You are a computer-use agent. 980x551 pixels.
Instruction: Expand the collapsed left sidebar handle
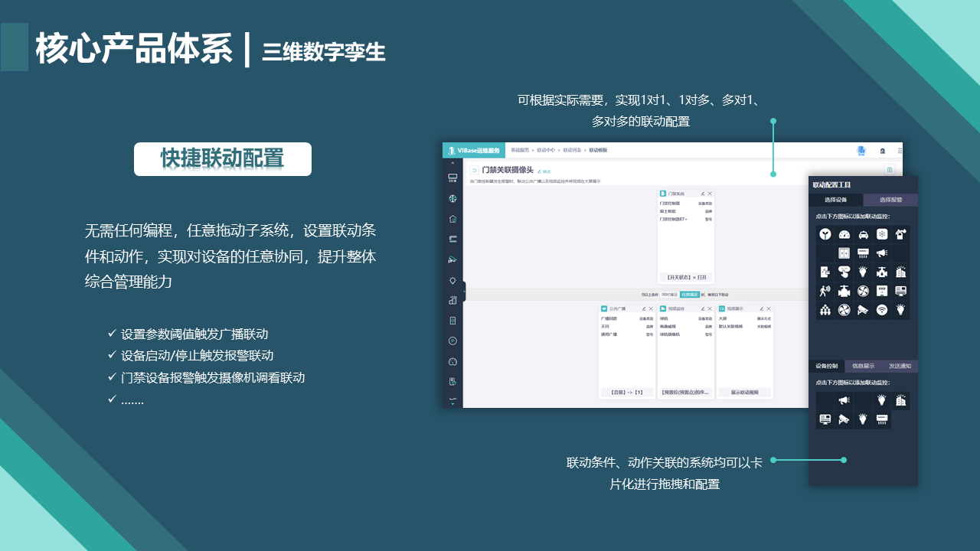click(x=464, y=291)
